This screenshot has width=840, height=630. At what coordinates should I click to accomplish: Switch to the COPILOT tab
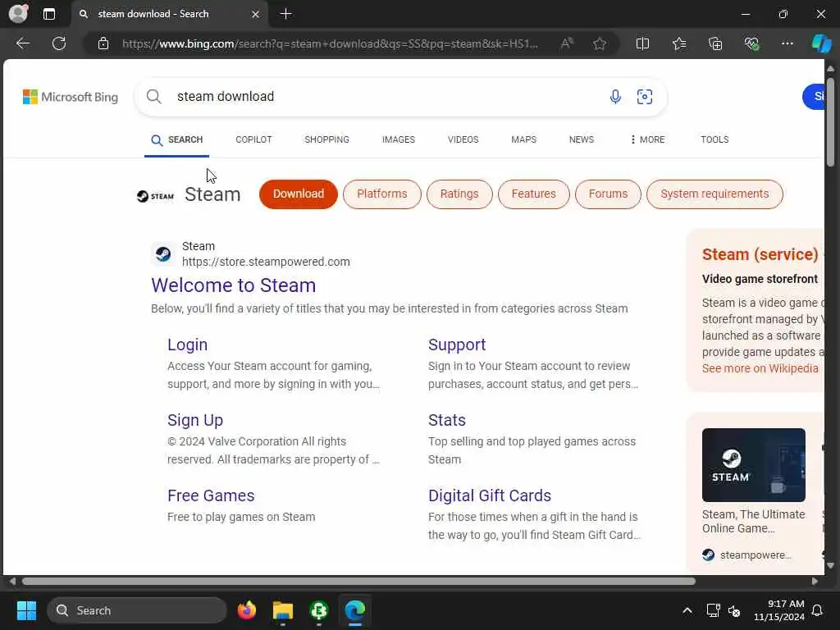tap(254, 139)
